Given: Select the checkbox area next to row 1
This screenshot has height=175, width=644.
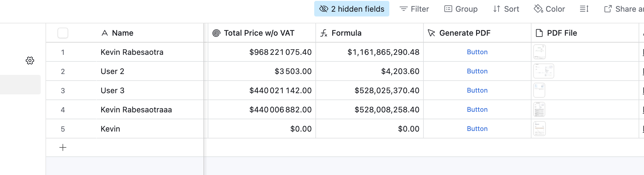Looking at the screenshot, I should (x=63, y=52).
